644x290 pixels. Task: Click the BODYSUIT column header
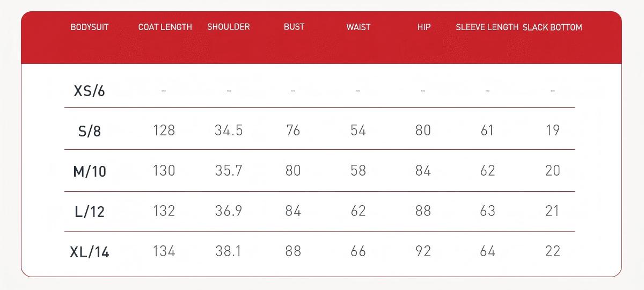point(89,27)
